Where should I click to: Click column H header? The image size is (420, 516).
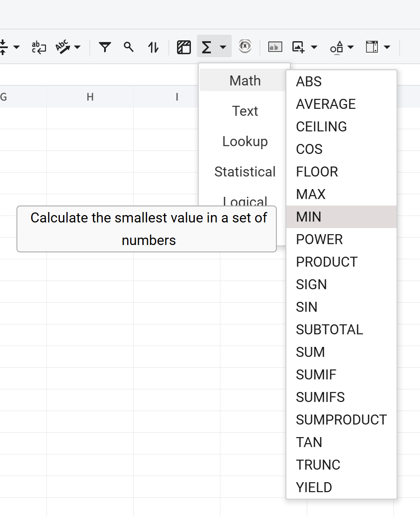click(x=90, y=97)
